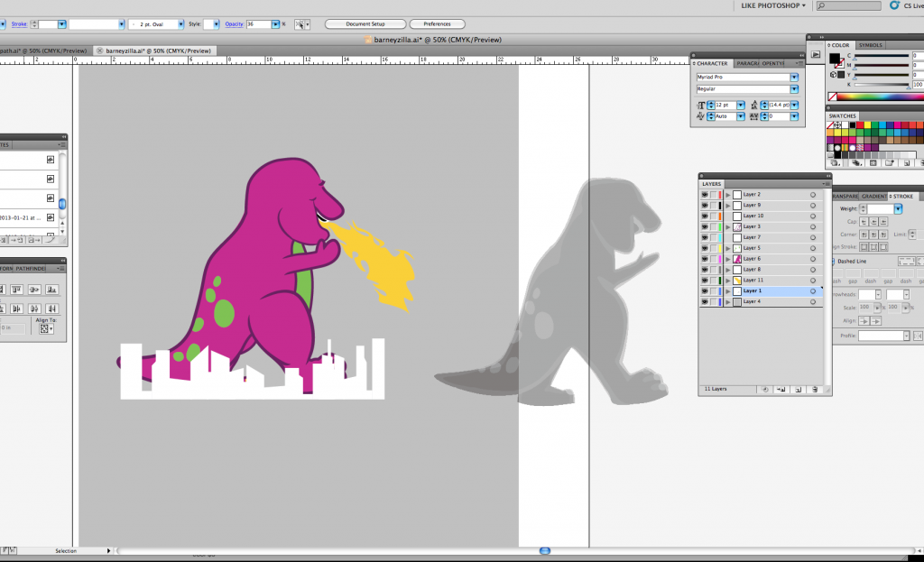Select the first Align Stroke option icon
This screenshot has height=562, width=924.
864,247
